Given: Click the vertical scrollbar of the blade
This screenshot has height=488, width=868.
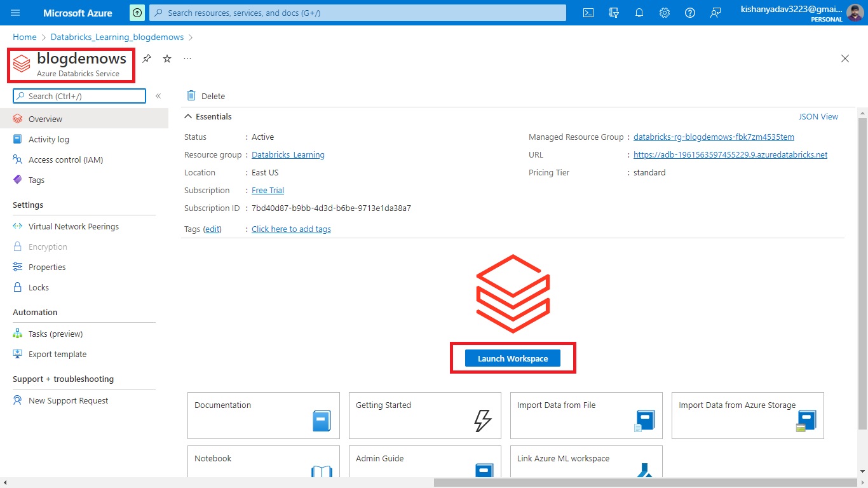Looking at the screenshot, I should click(862, 273).
